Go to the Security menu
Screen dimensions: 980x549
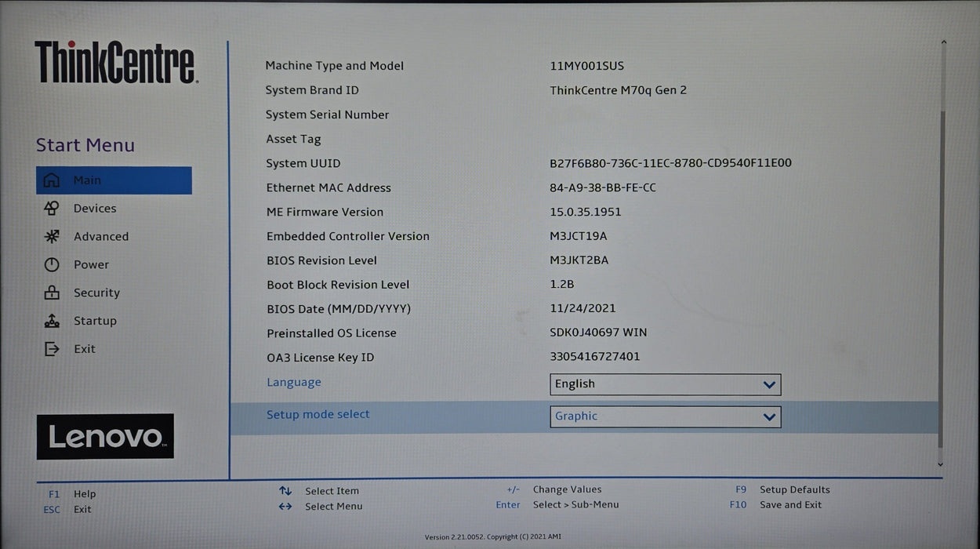(96, 293)
